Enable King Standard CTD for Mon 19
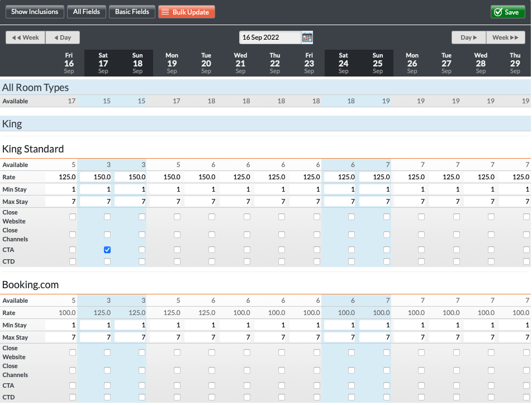 point(177,261)
